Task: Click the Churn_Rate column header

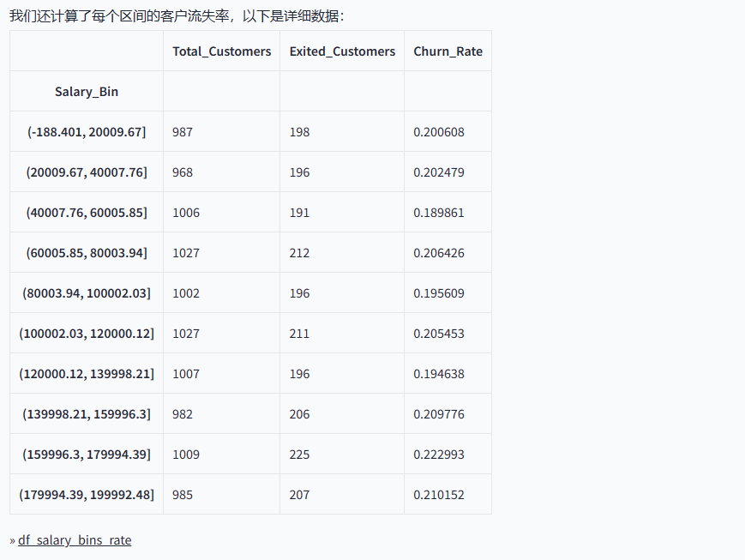Action: click(448, 51)
